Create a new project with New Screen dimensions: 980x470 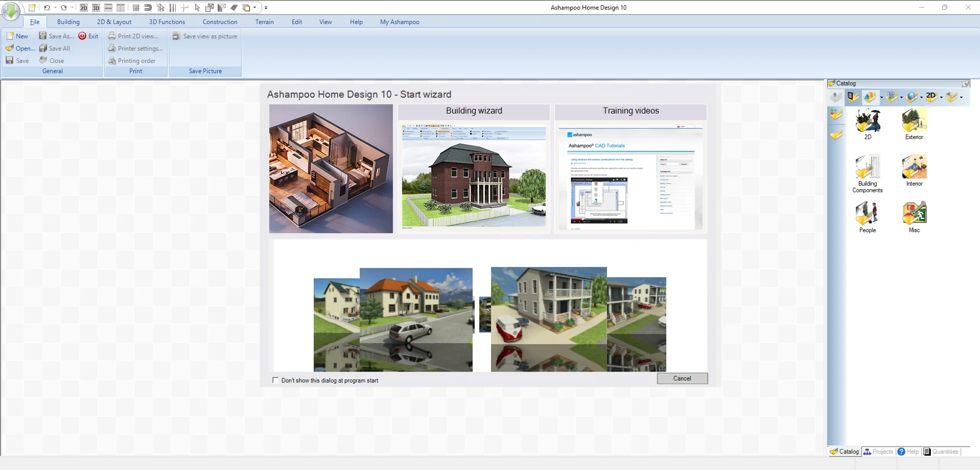(17, 36)
